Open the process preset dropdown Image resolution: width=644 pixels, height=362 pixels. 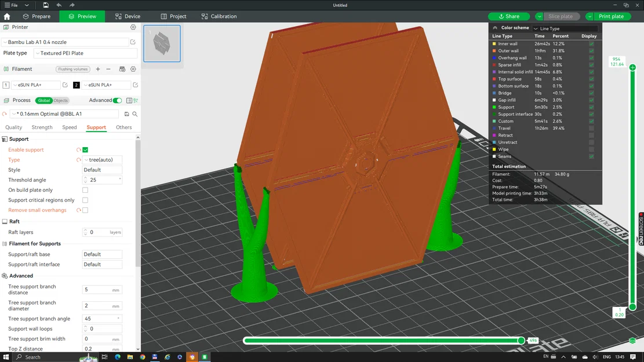64,114
